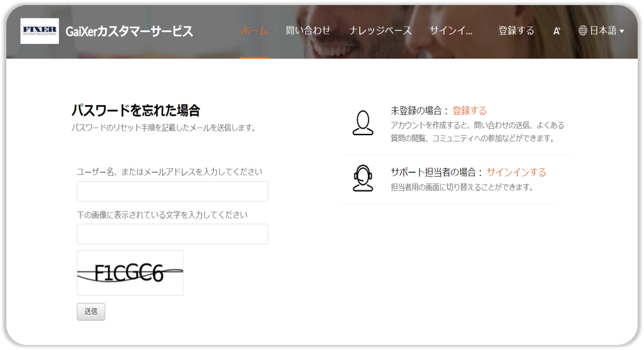Image resolution: width=644 pixels, height=350 pixels.
Task: Open the ナレッジベース menu item
Action: pos(380,30)
